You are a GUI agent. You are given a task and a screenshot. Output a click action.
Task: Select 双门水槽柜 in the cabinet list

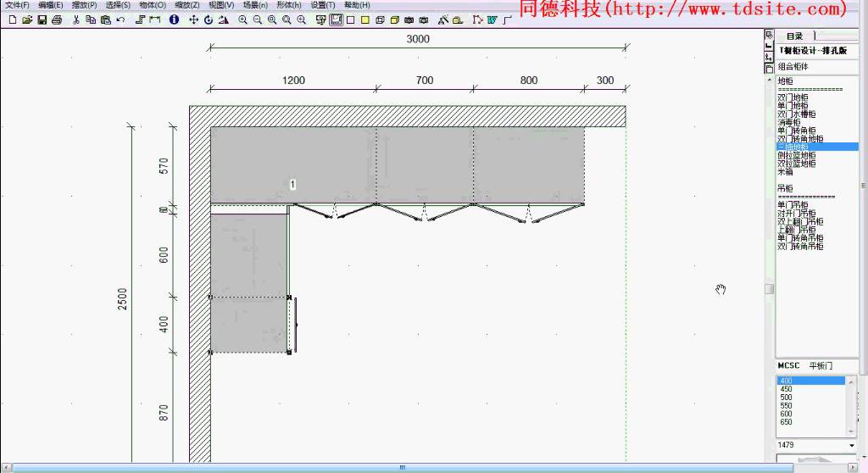pos(797,114)
